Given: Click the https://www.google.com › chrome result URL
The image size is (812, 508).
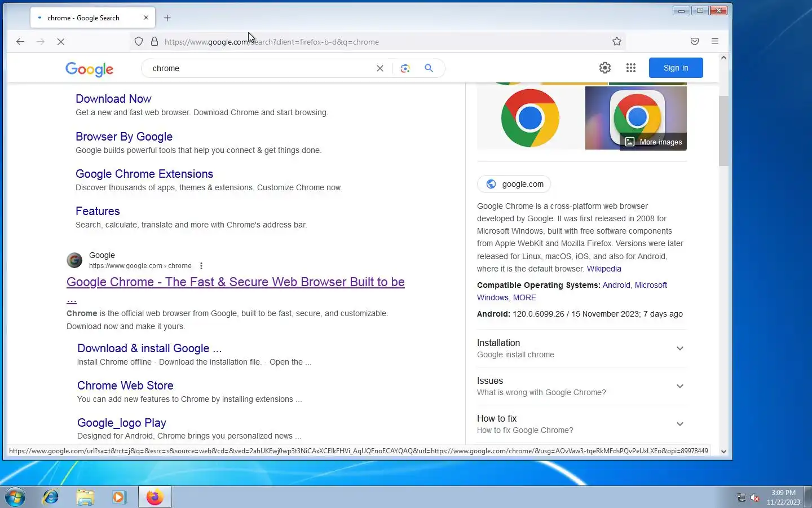Looking at the screenshot, I should coord(140,266).
